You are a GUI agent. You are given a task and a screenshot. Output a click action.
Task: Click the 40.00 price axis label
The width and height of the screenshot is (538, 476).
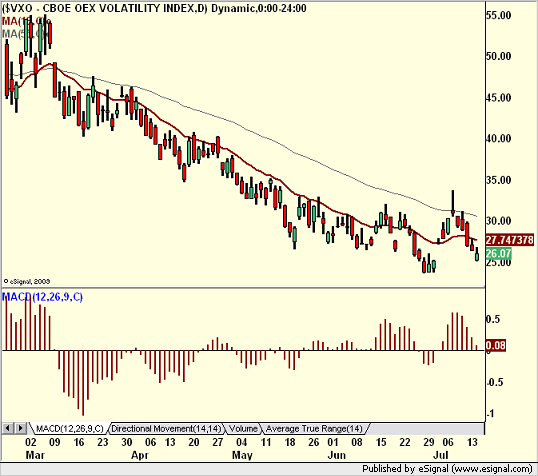pos(499,138)
